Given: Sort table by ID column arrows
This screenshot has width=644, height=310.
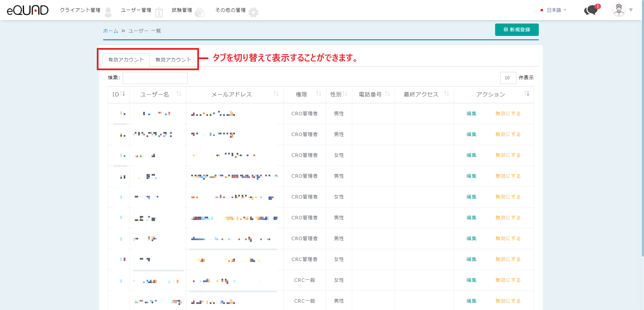Looking at the screenshot, I should point(123,94).
